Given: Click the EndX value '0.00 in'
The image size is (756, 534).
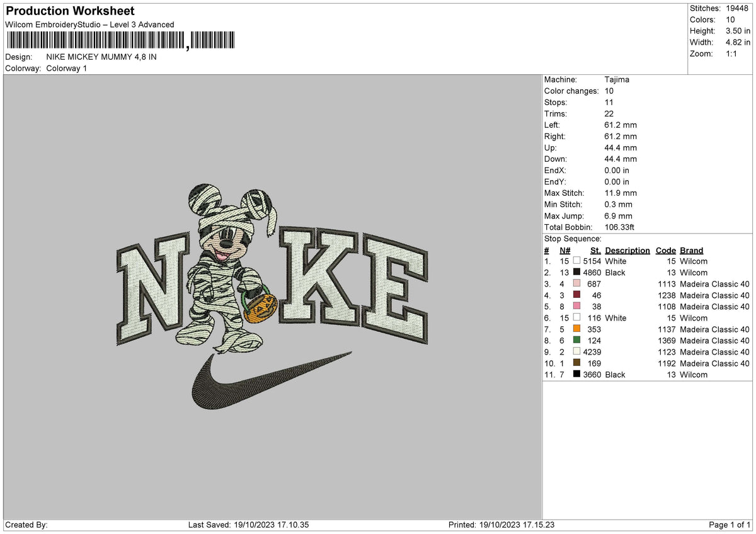Looking at the screenshot, I should coord(617,170).
